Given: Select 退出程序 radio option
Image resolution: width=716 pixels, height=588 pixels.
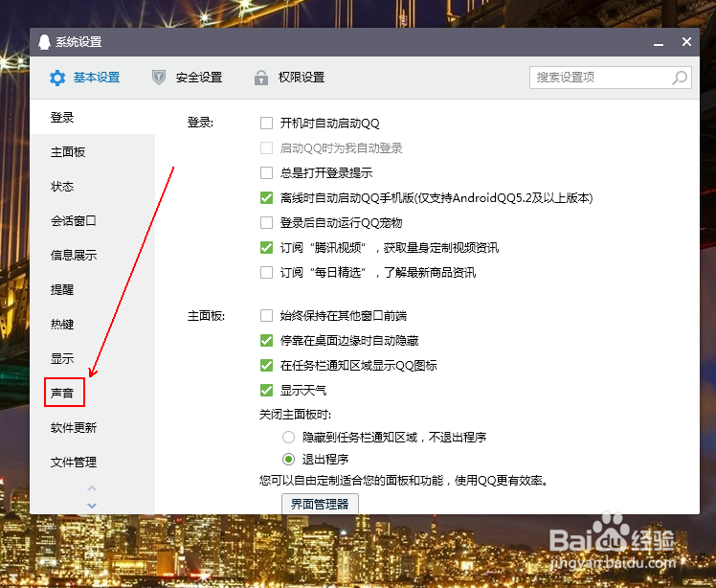Looking at the screenshot, I should point(288,459).
